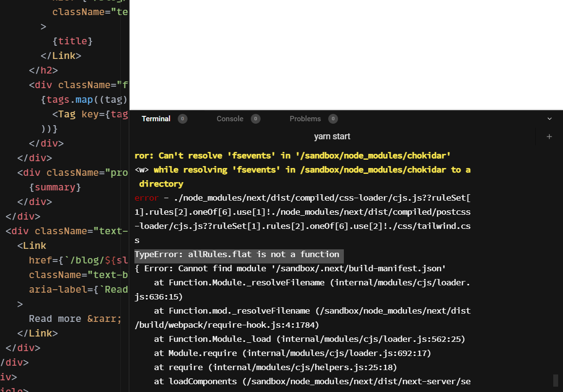Select the yarn start terminal session
This screenshot has height=392, width=563.
pyautogui.click(x=332, y=136)
